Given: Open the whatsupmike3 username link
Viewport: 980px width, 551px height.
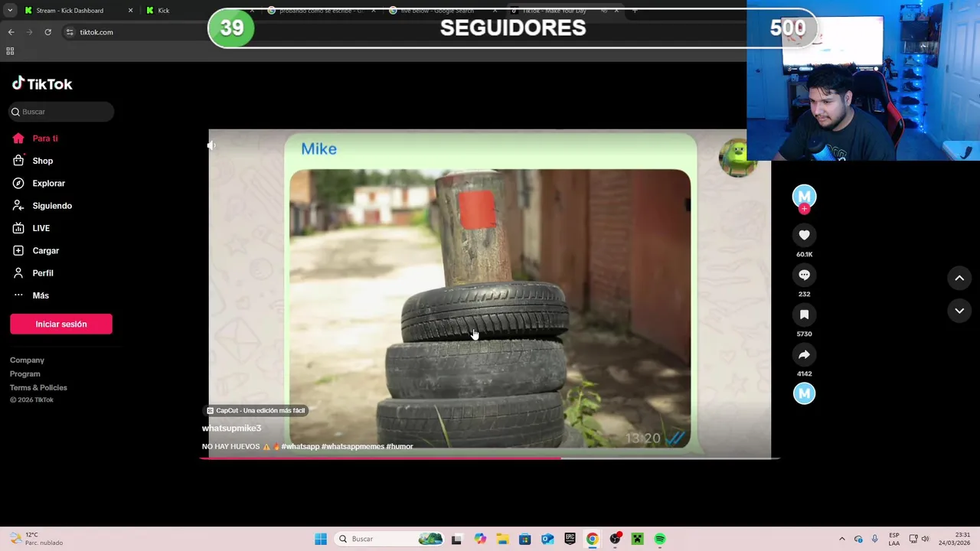Looking at the screenshot, I should 231,429.
